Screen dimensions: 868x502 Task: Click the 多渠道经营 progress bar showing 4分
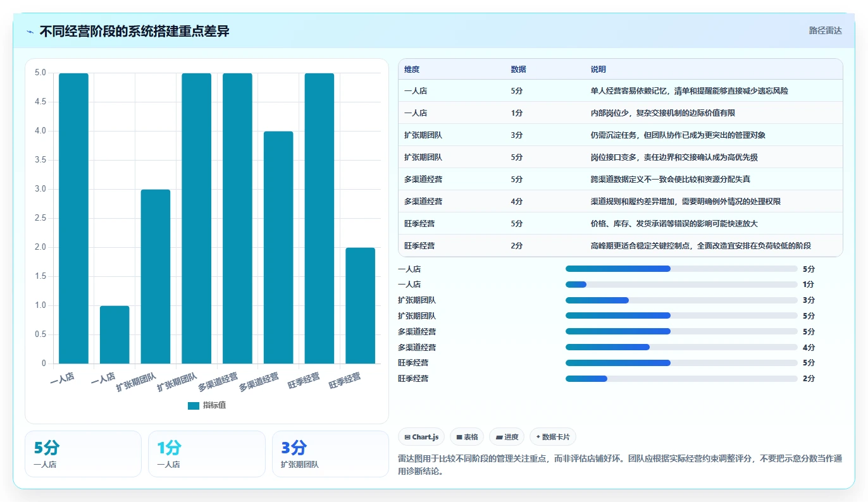[x=681, y=347]
